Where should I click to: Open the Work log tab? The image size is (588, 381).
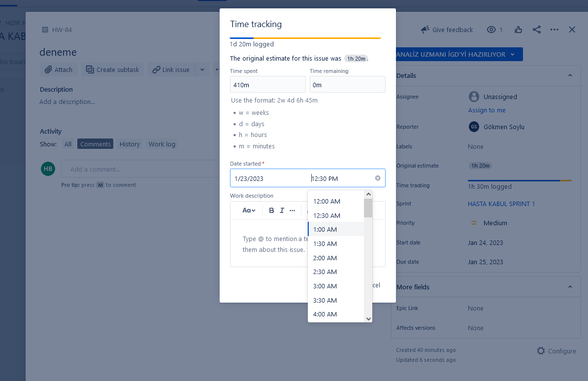pyautogui.click(x=162, y=144)
